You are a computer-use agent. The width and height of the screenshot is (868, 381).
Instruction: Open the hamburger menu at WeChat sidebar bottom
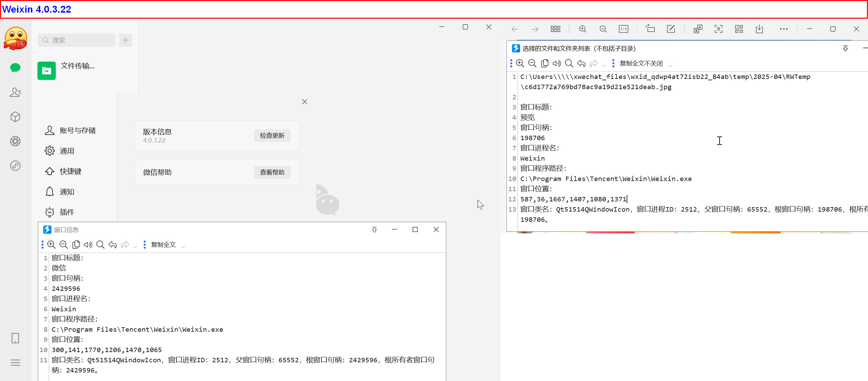[x=15, y=363]
